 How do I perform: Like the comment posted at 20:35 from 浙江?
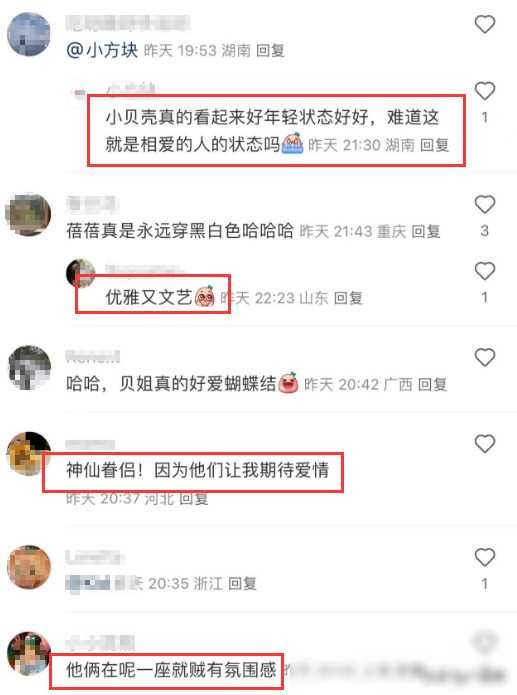[x=484, y=557]
